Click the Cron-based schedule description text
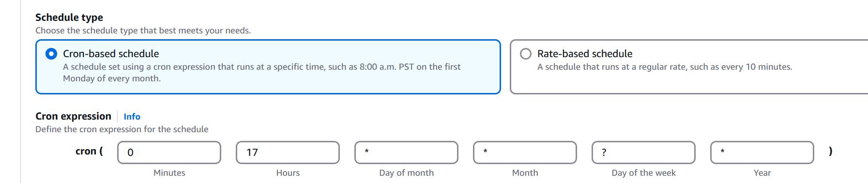868x183 pixels. click(x=262, y=73)
